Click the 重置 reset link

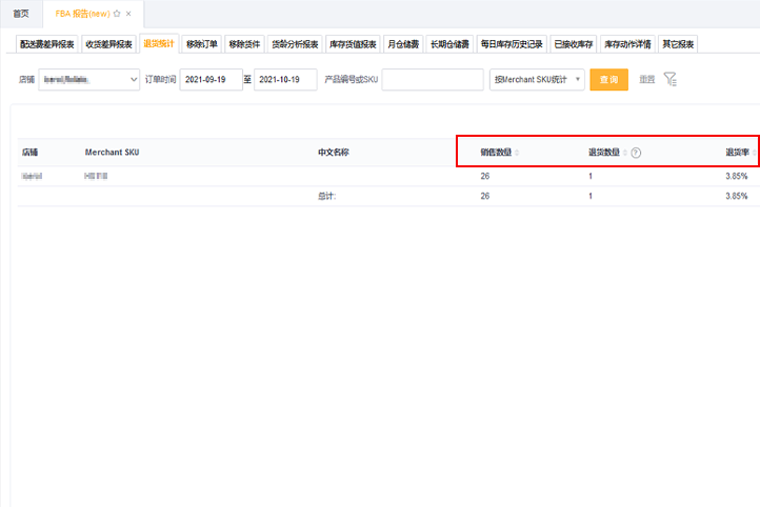tap(647, 79)
